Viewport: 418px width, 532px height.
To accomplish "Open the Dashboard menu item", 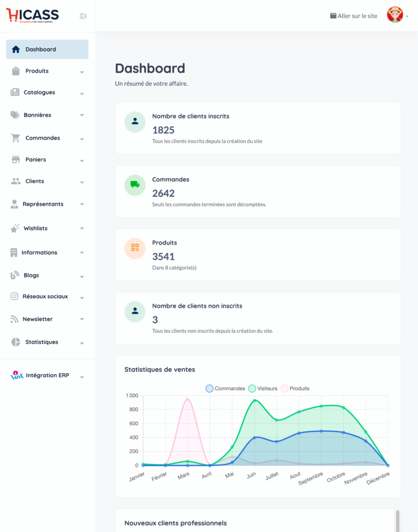I will click(x=47, y=49).
